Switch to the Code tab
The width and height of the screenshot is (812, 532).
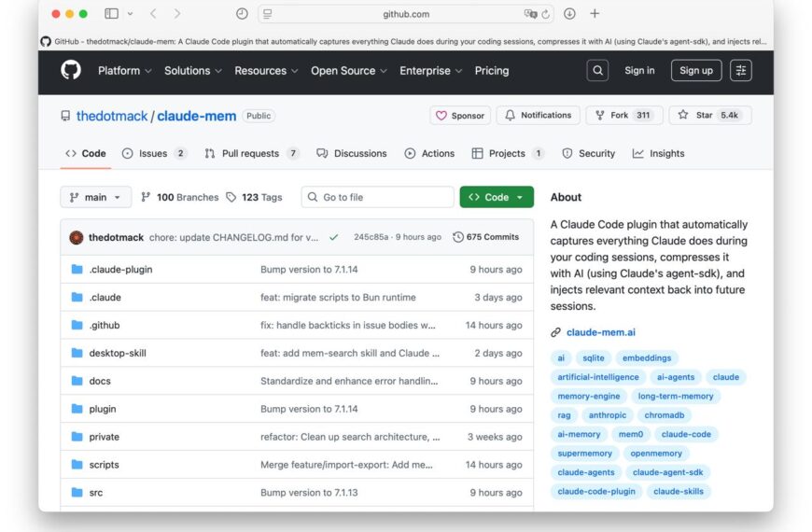[86, 153]
